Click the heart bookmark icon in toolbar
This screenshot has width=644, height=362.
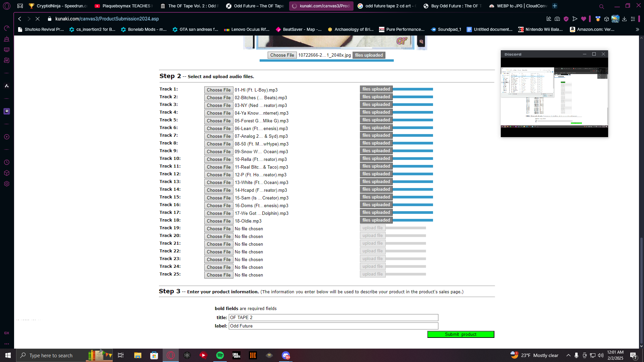click(x=584, y=19)
